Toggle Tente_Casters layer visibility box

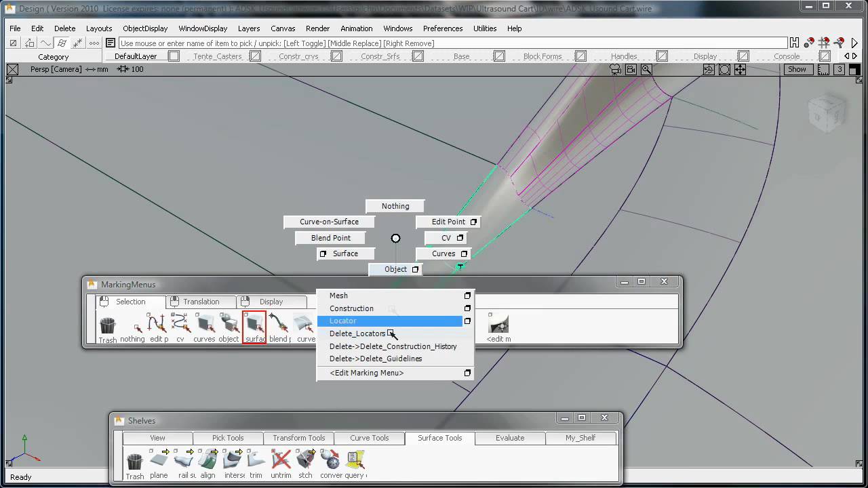255,56
